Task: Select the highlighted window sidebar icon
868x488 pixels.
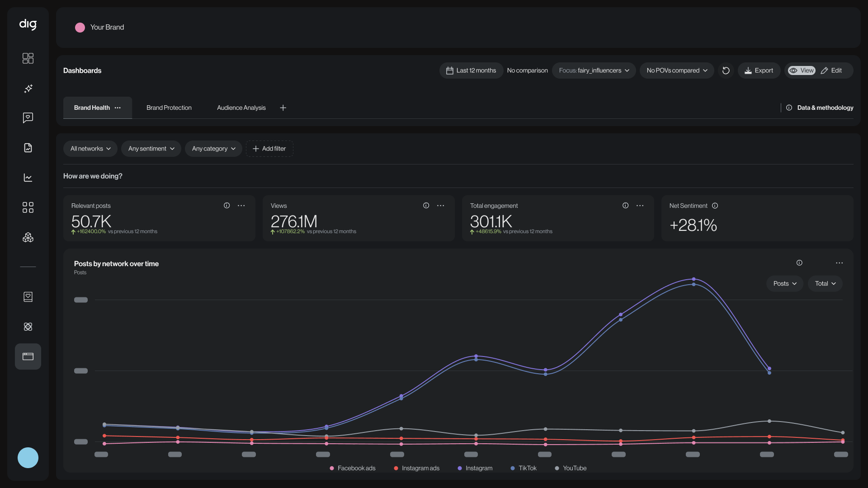Action: pos(28,357)
